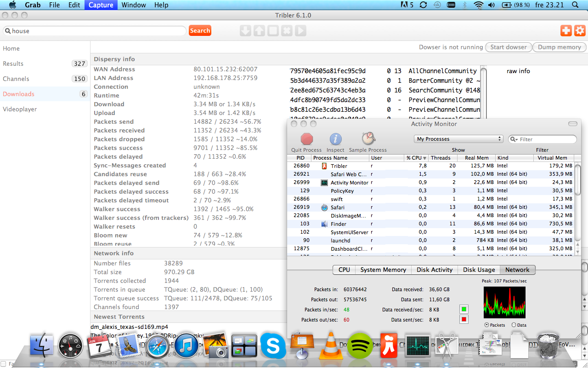Click the Inspect info icon
588x368 pixels.
pos(335,139)
